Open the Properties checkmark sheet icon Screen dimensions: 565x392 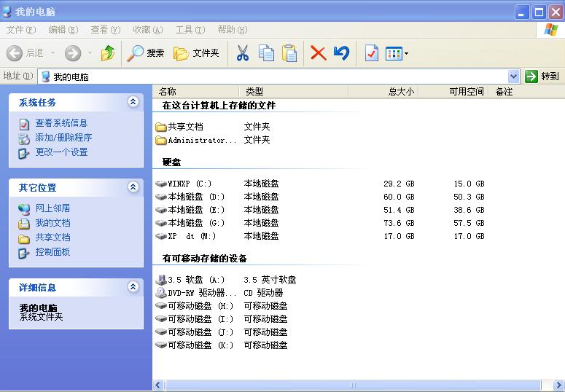click(372, 53)
